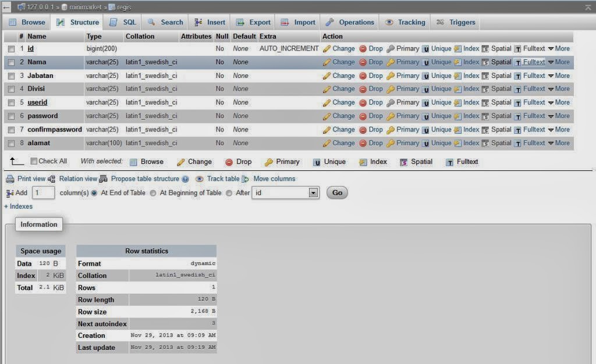Open the Print view link

pyautogui.click(x=31, y=179)
